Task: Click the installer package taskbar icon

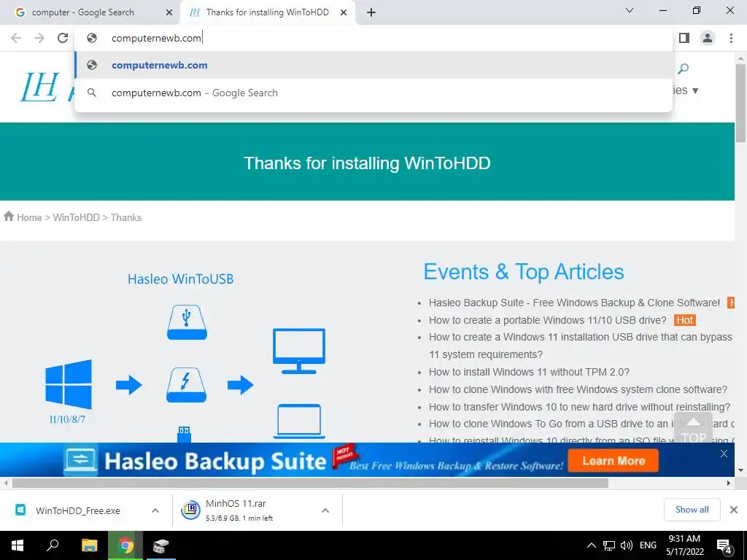Action: click(x=161, y=545)
